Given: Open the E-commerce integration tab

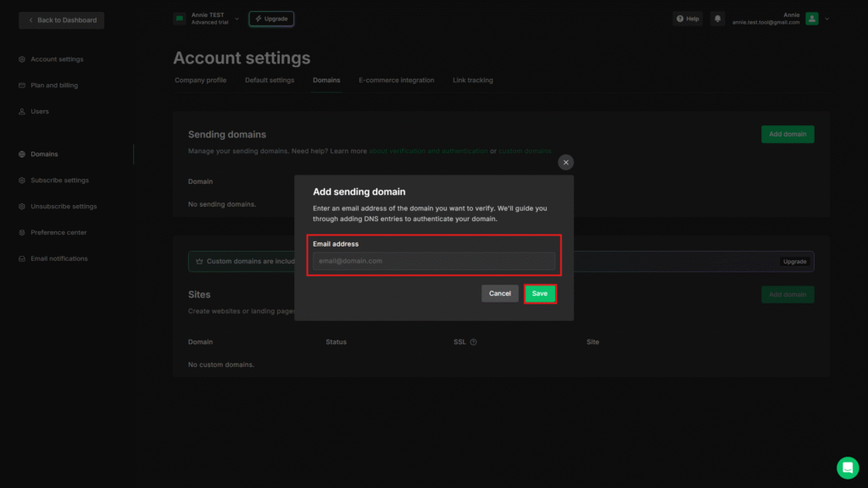Looking at the screenshot, I should pos(396,80).
